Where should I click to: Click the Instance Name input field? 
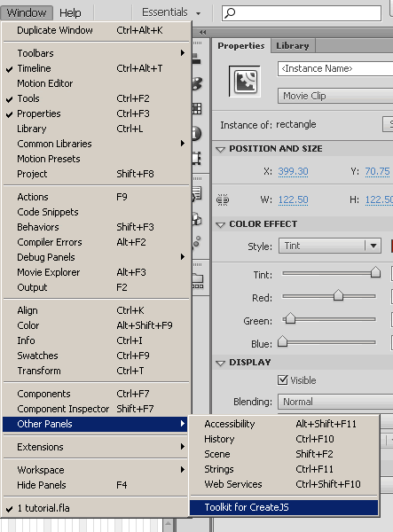click(335, 69)
